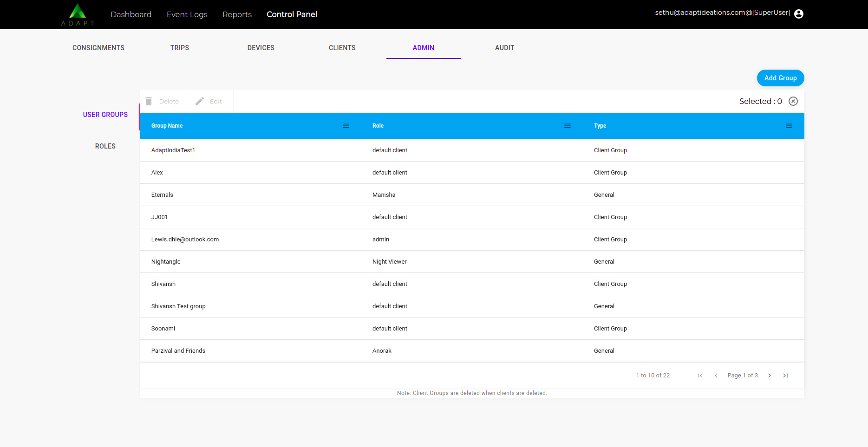Switch to the Consignments tab
The height and width of the screenshot is (447, 868).
coord(98,48)
